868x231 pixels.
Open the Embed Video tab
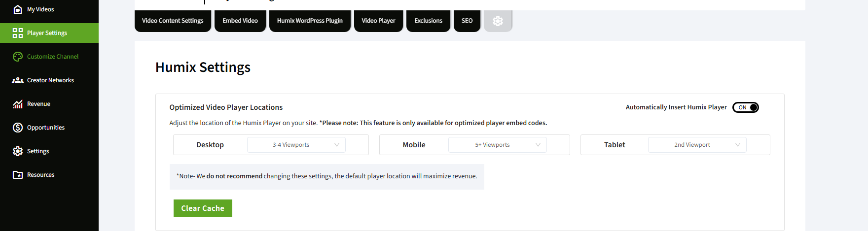240,21
